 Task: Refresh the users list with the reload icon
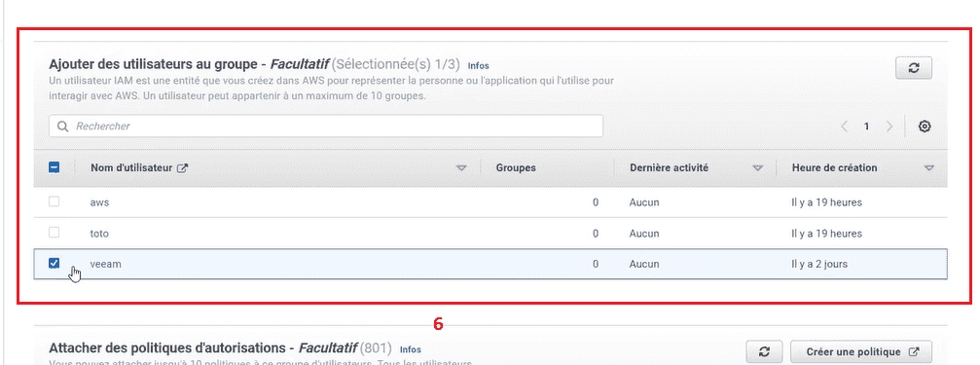point(914,68)
